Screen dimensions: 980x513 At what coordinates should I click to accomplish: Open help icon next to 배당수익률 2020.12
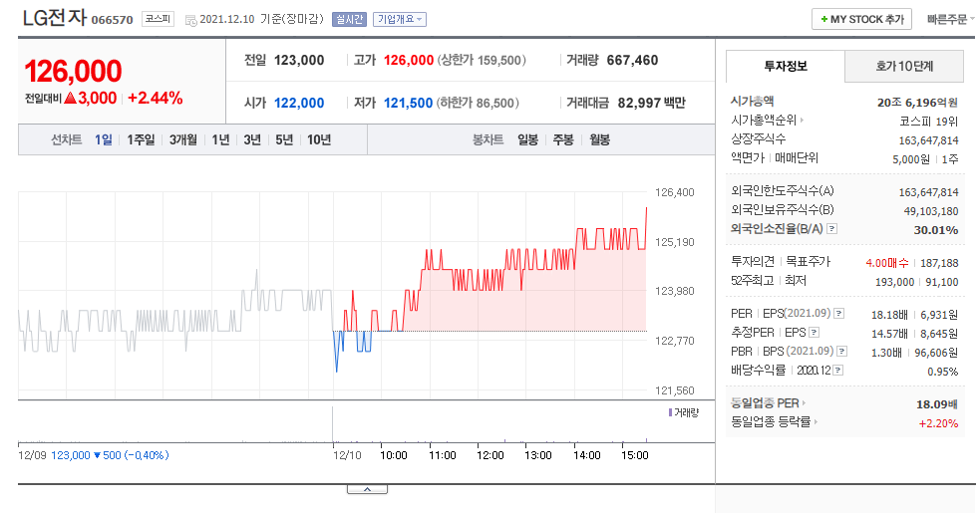[x=838, y=371]
